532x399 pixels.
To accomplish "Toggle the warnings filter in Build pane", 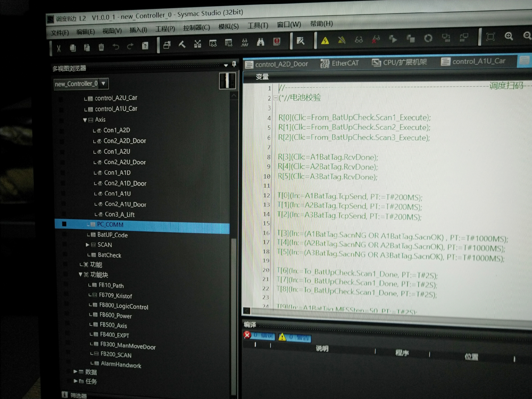I will click(x=295, y=337).
